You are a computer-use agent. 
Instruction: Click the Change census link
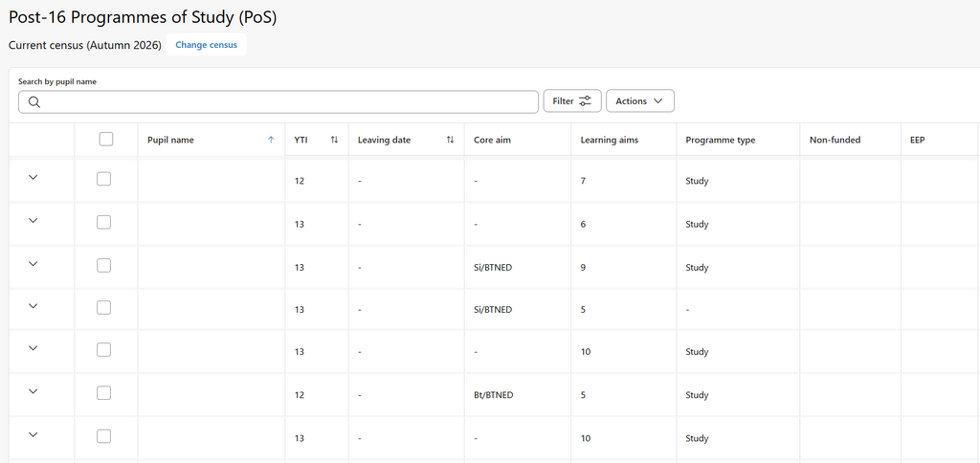pos(207,45)
